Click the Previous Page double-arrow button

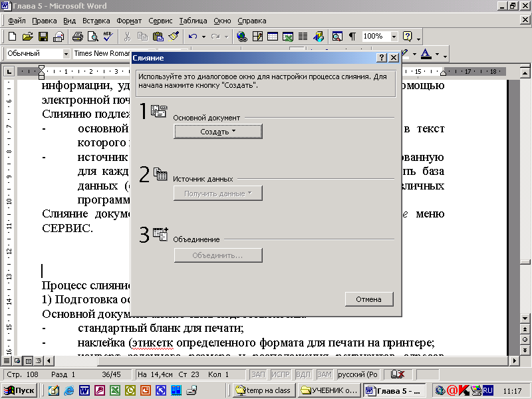click(525, 329)
